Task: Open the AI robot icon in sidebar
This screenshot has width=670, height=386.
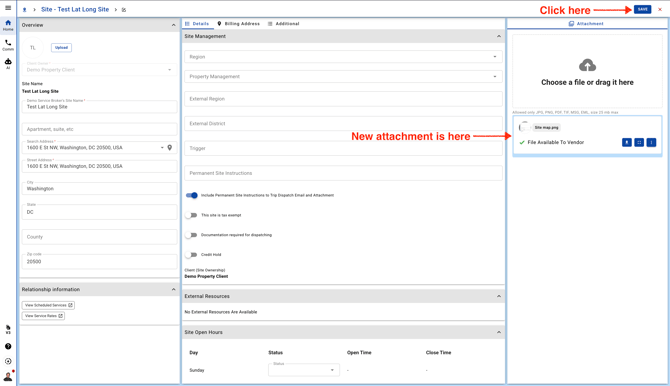Action: [x=8, y=63]
